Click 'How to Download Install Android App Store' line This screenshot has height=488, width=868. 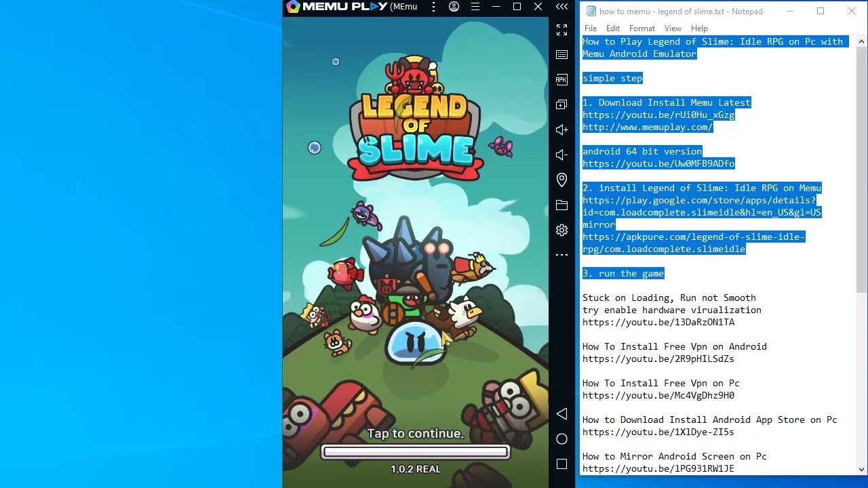(710, 420)
